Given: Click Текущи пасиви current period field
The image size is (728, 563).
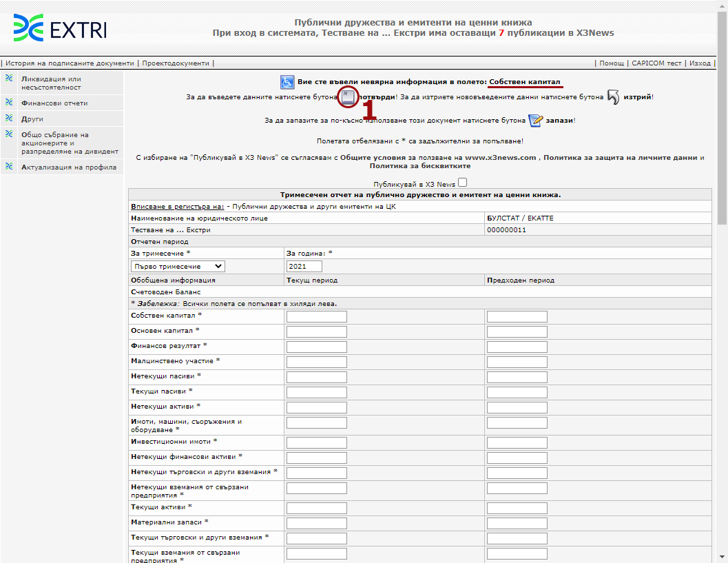Looking at the screenshot, I should point(317,393).
